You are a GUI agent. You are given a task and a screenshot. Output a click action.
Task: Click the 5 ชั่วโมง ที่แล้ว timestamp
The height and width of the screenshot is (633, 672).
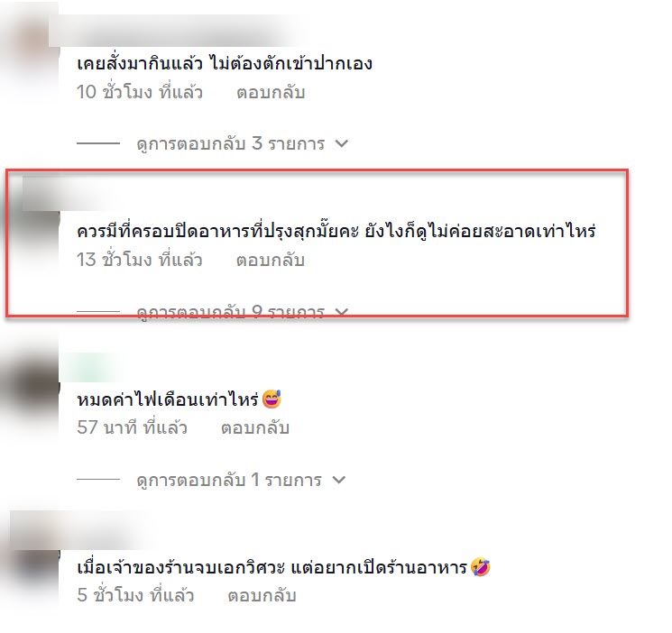135,595
